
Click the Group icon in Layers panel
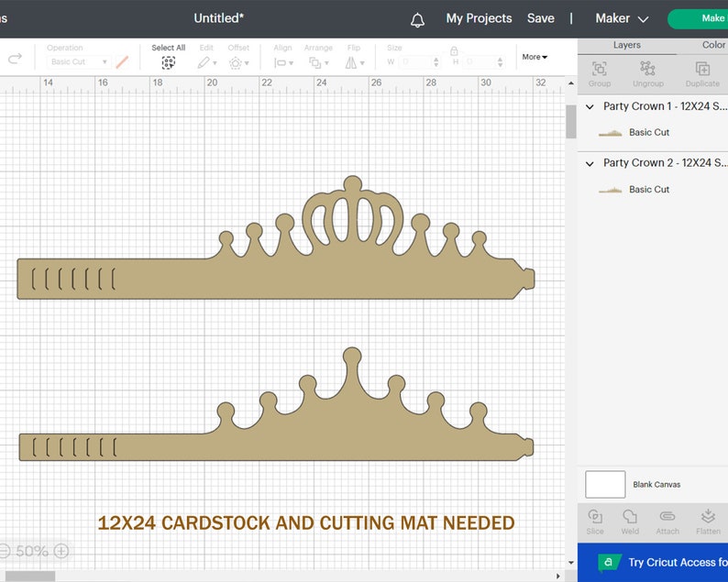600,69
